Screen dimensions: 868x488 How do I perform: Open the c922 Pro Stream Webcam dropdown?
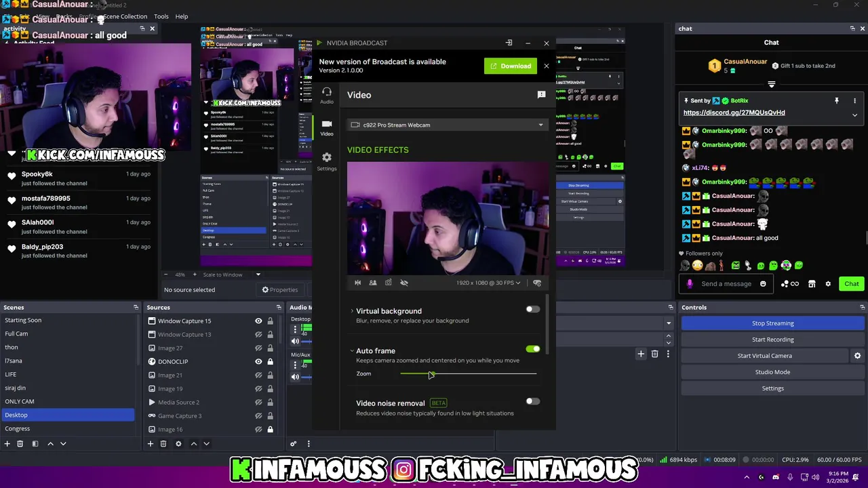(x=448, y=125)
